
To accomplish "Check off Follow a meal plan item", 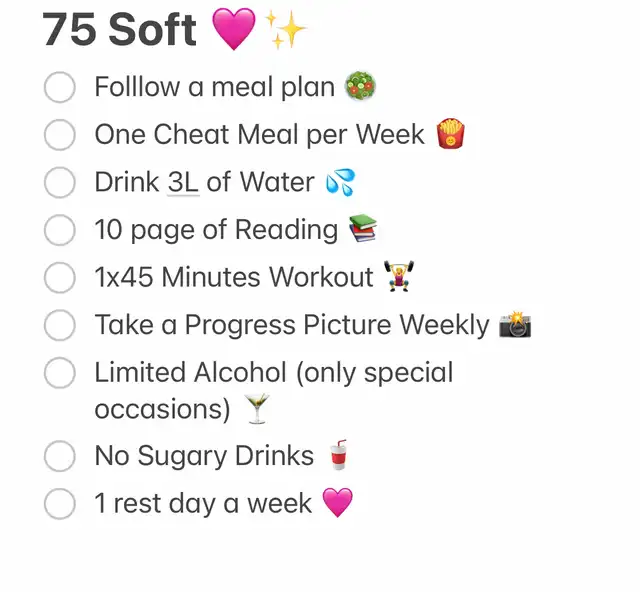I will coord(60,87).
